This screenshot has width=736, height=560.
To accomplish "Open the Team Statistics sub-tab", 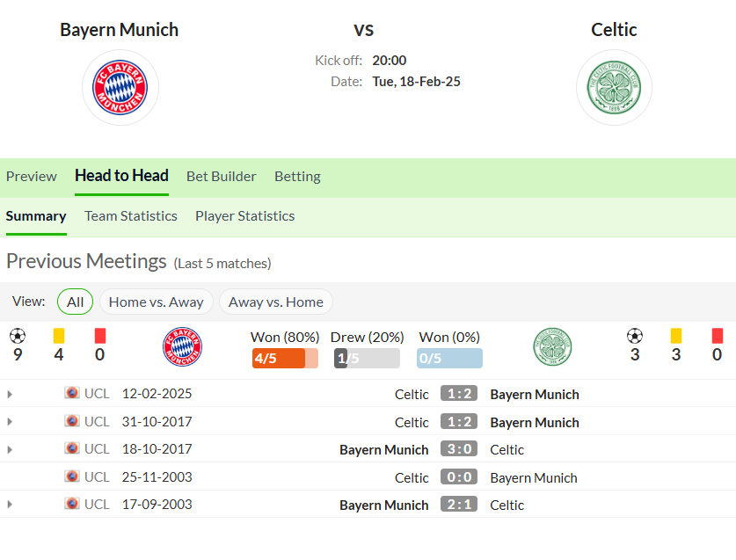I will point(130,215).
